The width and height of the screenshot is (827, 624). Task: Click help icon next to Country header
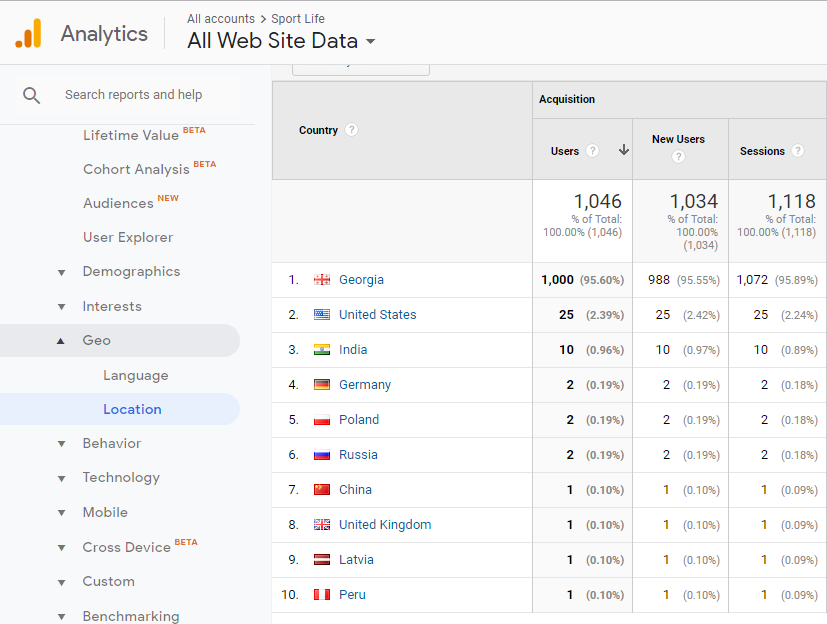(352, 130)
